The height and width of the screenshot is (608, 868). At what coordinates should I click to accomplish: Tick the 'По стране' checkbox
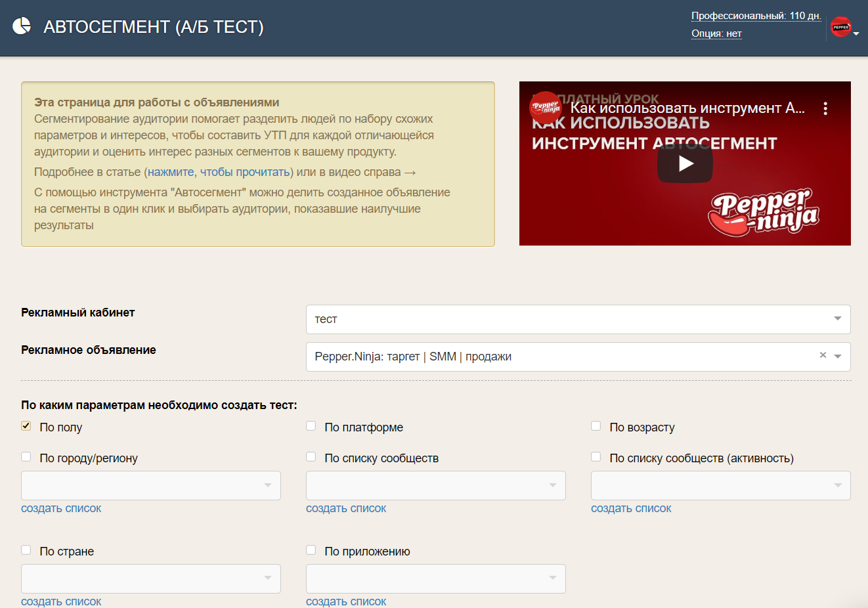click(26, 550)
